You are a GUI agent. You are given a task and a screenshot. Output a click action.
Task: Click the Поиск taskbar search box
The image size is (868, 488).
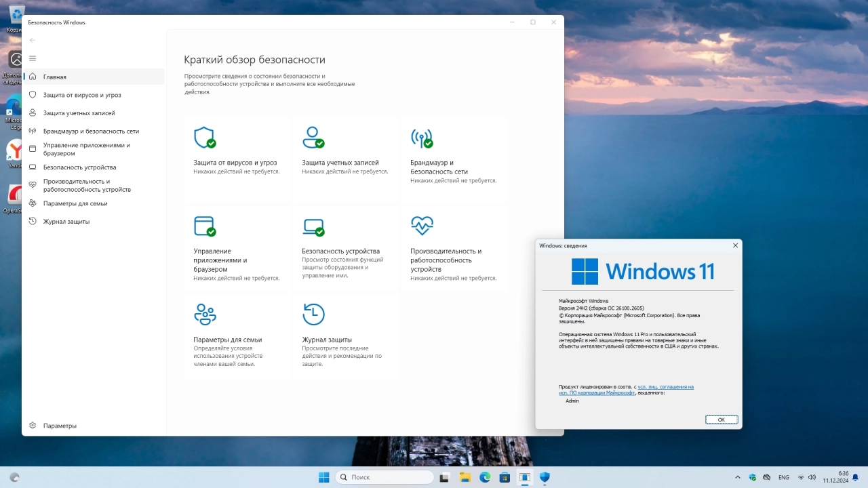tap(384, 477)
